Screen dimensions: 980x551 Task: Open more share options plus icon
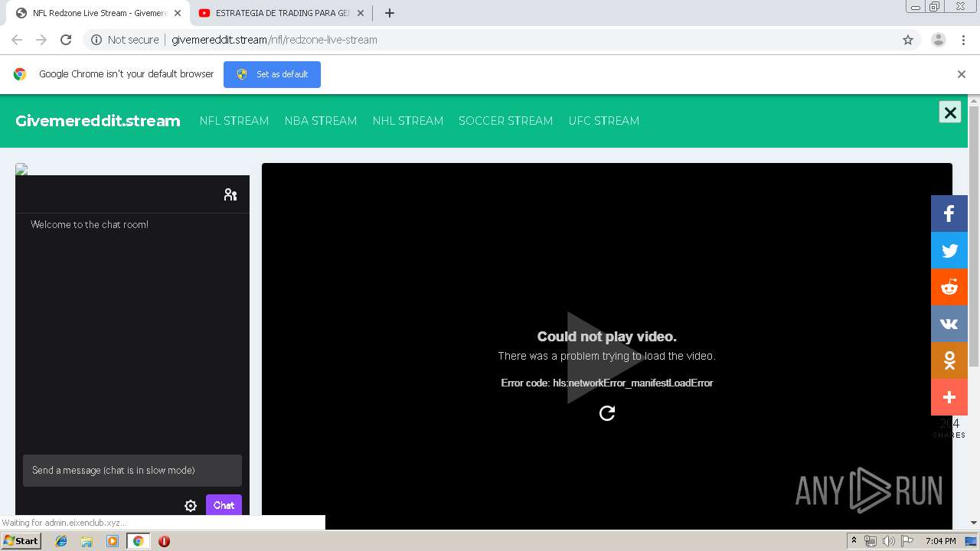[949, 397]
